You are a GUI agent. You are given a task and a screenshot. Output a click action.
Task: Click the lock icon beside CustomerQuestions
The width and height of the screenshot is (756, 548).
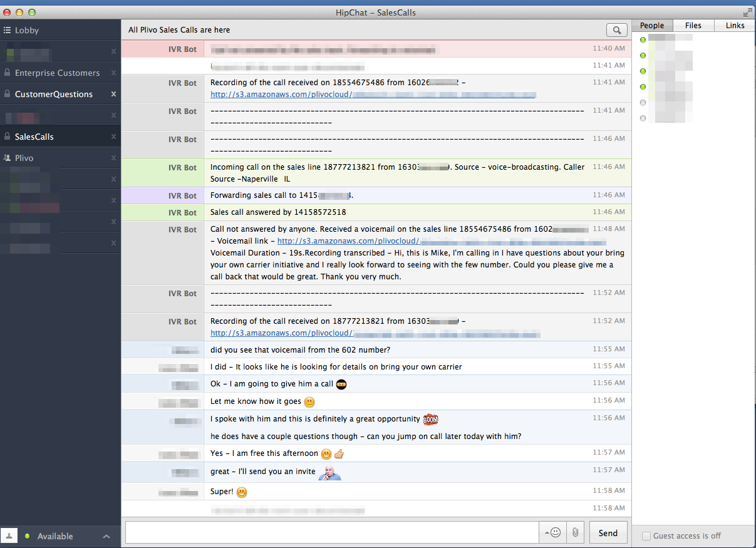pyautogui.click(x=7, y=94)
